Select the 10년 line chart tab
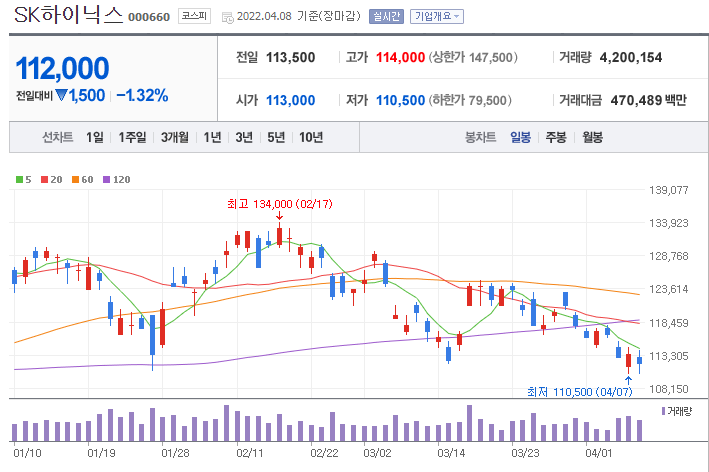The width and height of the screenshot is (709, 472). pyautogui.click(x=311, y=137)
